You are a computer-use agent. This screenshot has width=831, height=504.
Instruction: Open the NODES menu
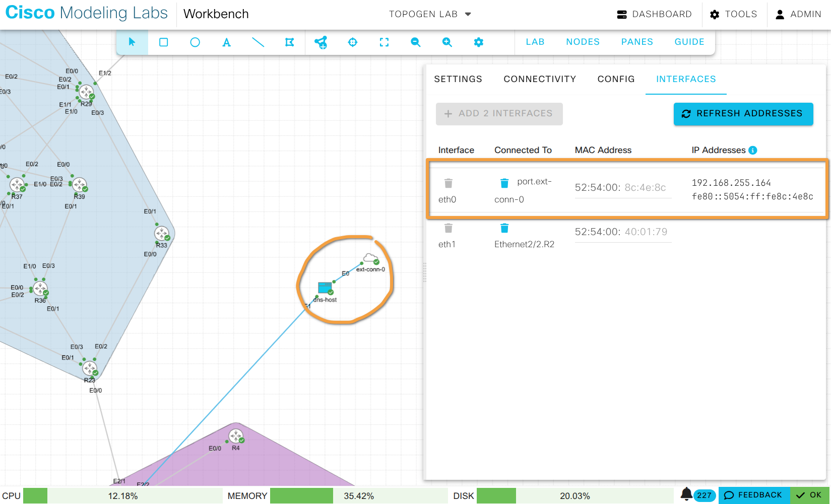583,42
